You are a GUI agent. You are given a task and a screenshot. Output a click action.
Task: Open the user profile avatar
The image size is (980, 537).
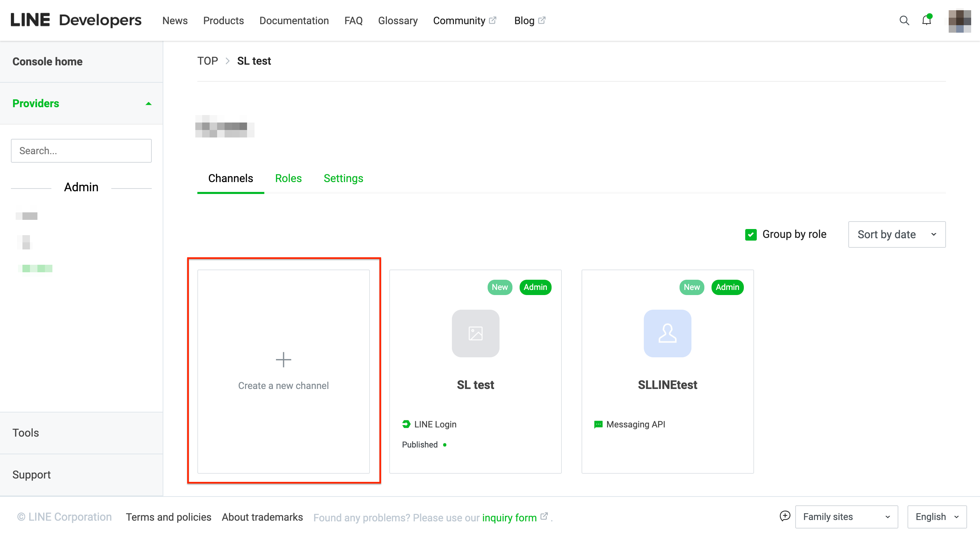click(x=959, y=21)
